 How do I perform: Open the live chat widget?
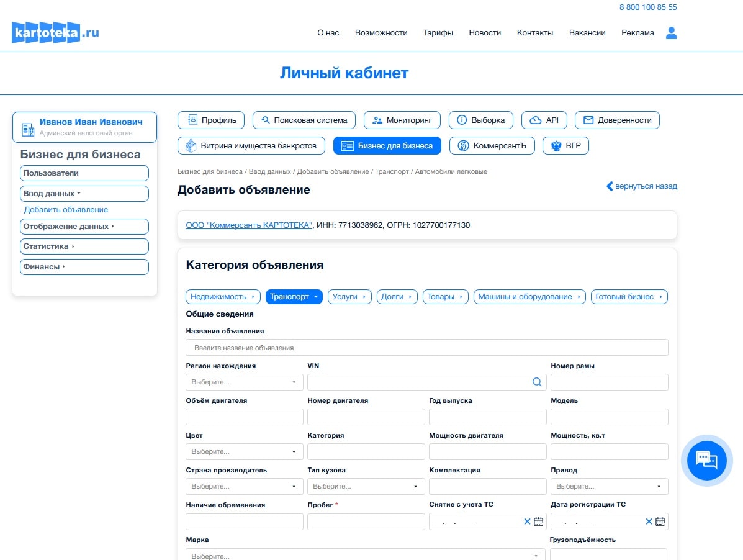click(x=706, y=460)
